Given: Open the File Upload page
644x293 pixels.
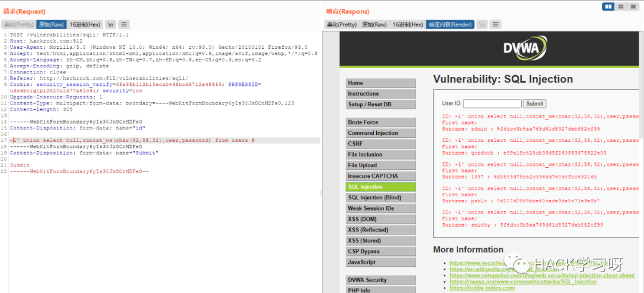Looking at the screenshot, I should pyautogui.click(x=380, y=165).
